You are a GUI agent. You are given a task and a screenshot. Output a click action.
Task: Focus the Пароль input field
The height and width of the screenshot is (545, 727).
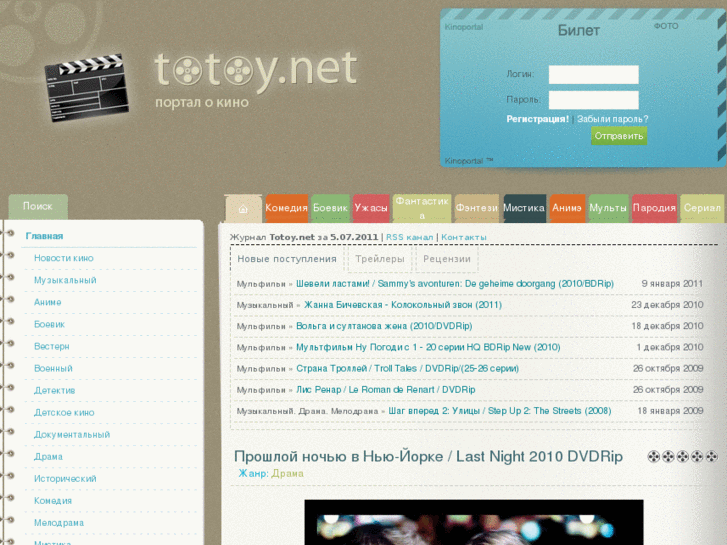(x=593, y=100)
